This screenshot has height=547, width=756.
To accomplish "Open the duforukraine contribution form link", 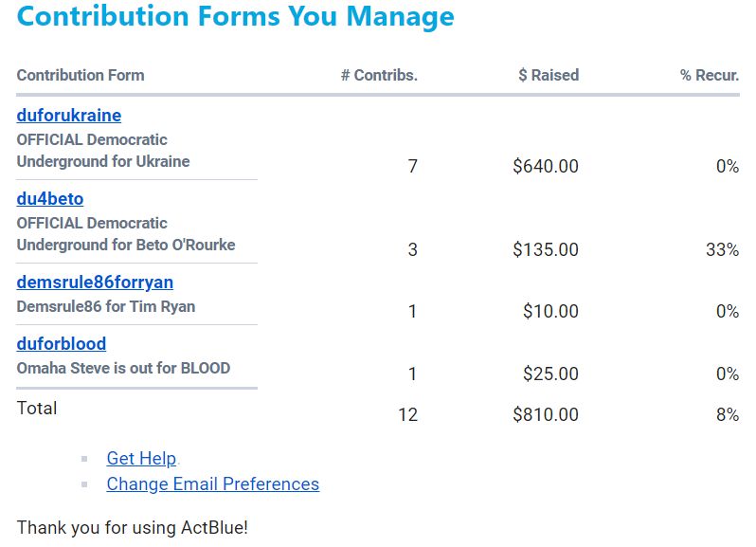I will point(69,116).
